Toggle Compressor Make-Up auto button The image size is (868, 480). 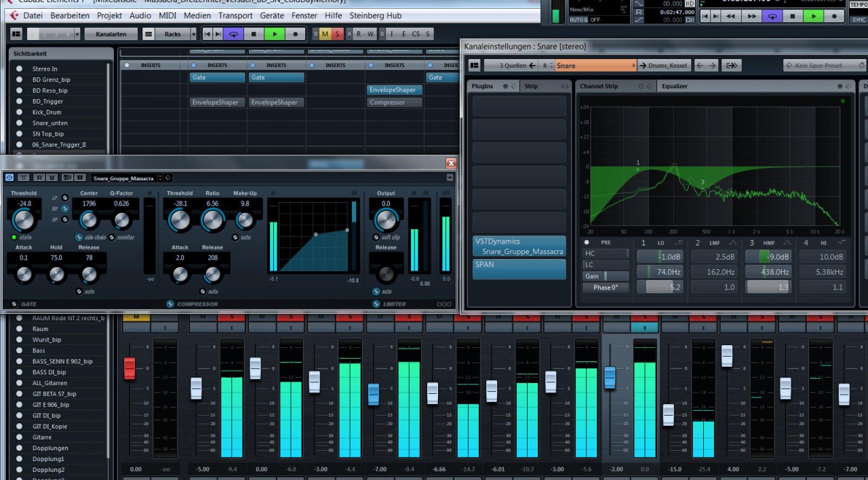click(x=235, y=237)
